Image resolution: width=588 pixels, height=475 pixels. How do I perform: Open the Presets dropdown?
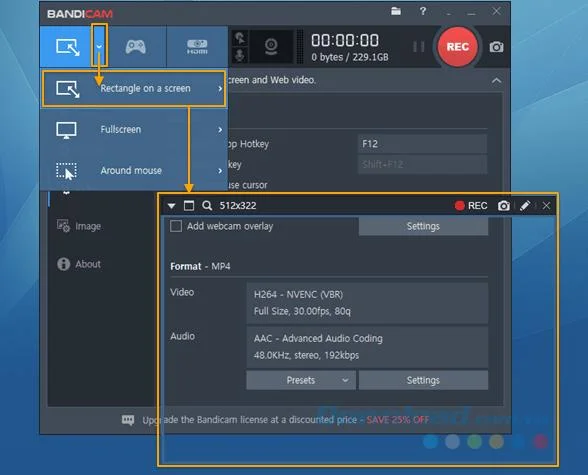[x=301, y=380]
